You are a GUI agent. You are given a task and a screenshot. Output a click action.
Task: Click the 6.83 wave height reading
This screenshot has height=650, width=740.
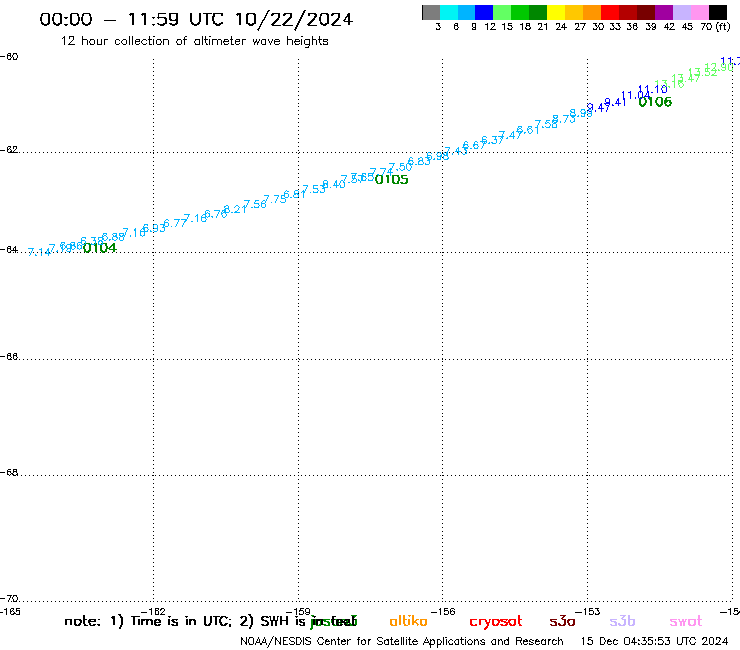(x=419, y=161)
